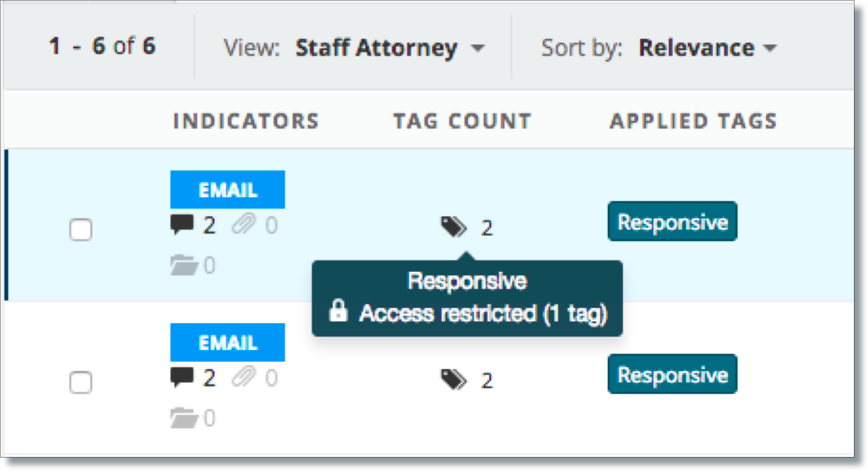Click the EMAIL badge in second row
This screenshot has height=471, width=868.
tap(228, 343)
